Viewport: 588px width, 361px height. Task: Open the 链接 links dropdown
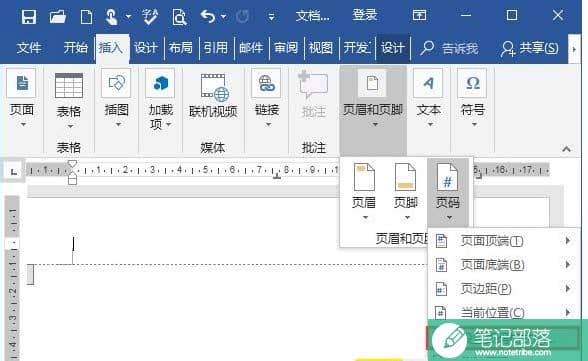pos(267,98)
